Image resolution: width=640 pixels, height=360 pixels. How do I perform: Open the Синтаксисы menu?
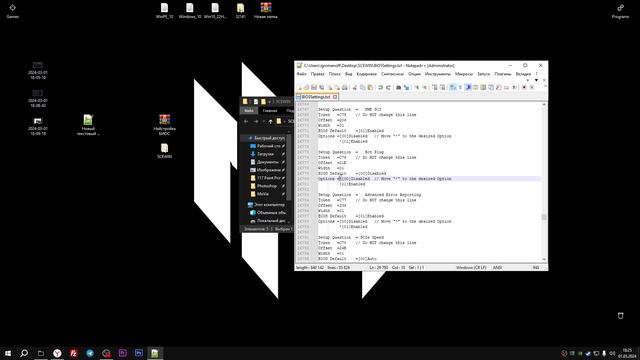click(392, 74)
